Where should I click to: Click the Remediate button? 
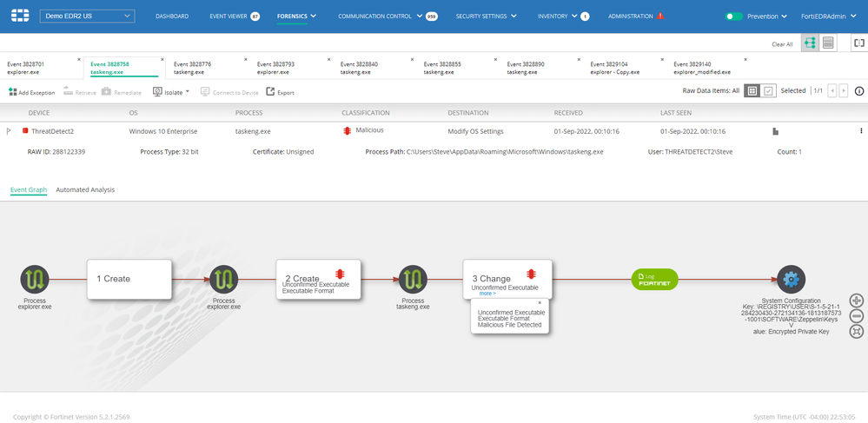point(122,92)
